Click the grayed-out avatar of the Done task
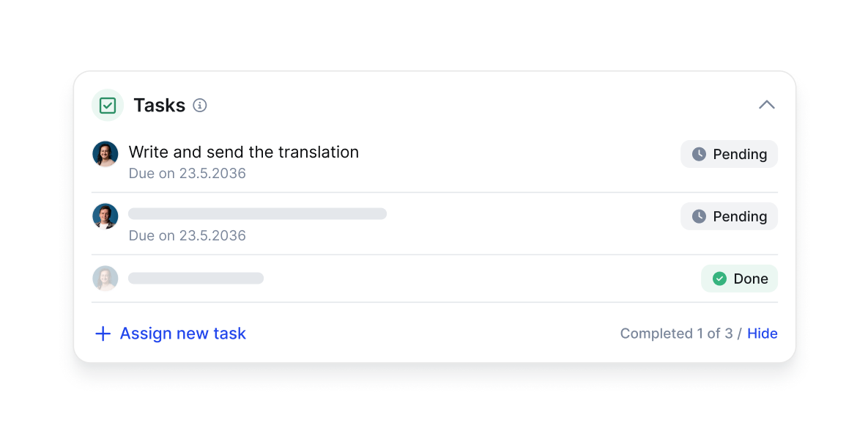This screenshot has height=434, width=868. (105, 279)
